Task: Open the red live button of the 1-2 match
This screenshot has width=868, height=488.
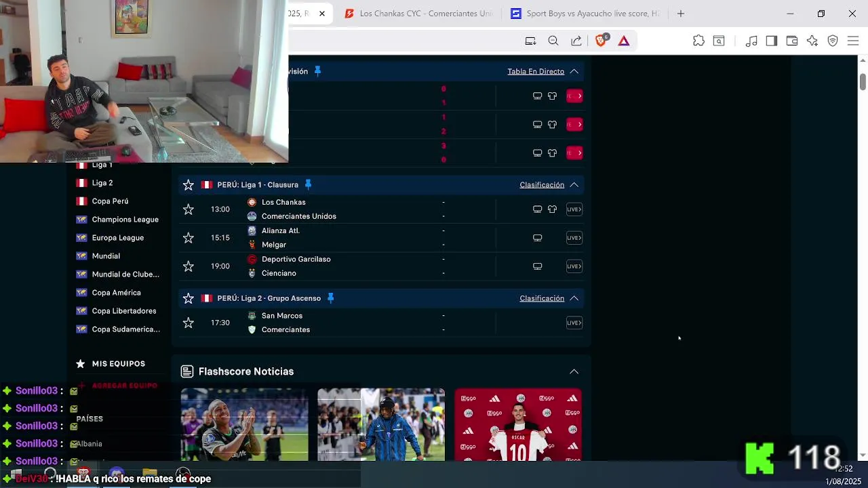Action: click(574, 125)
